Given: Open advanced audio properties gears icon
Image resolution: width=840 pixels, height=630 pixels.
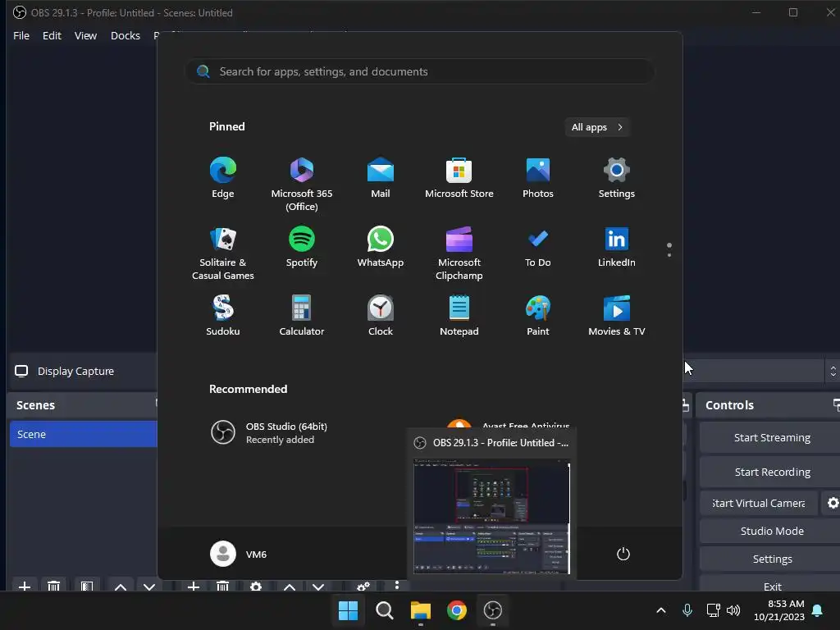Looking at the screenshot, I should point(363,586).
